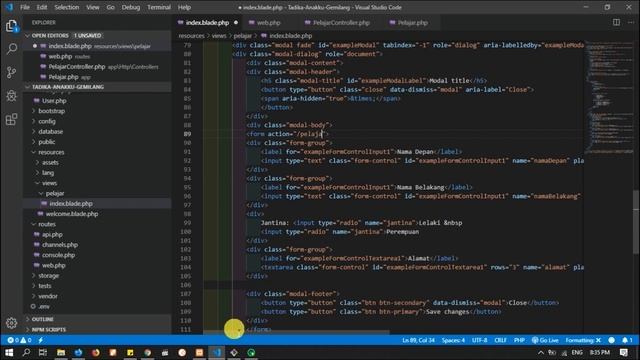Open api.php in the routes folder
Screen dimensions: 640x360
click(x=52, y=234)
